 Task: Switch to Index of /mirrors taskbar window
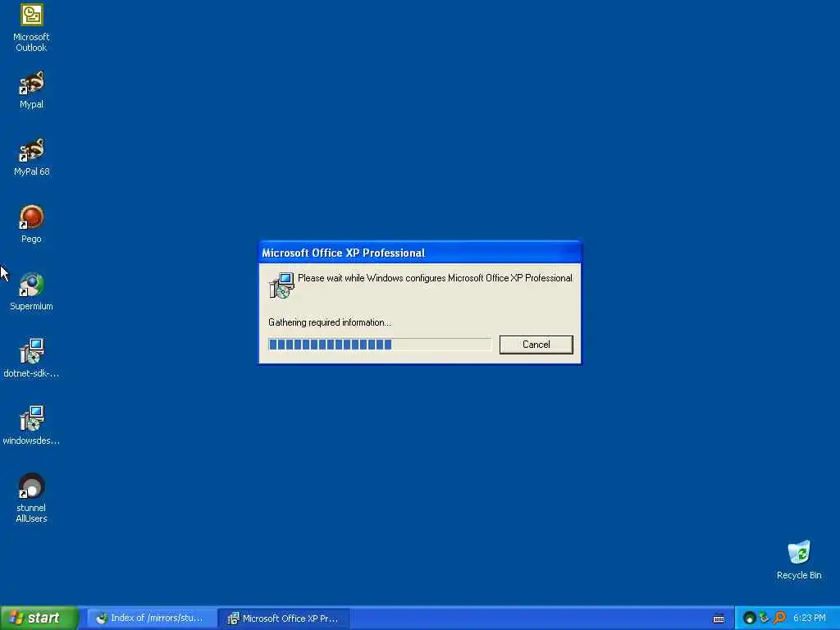tap(152, 619)
